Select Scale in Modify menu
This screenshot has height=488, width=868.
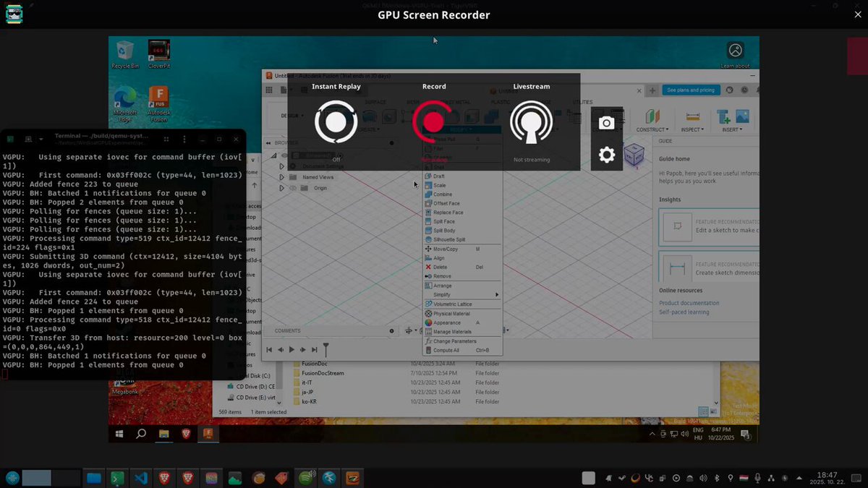(x=462, y=185)
